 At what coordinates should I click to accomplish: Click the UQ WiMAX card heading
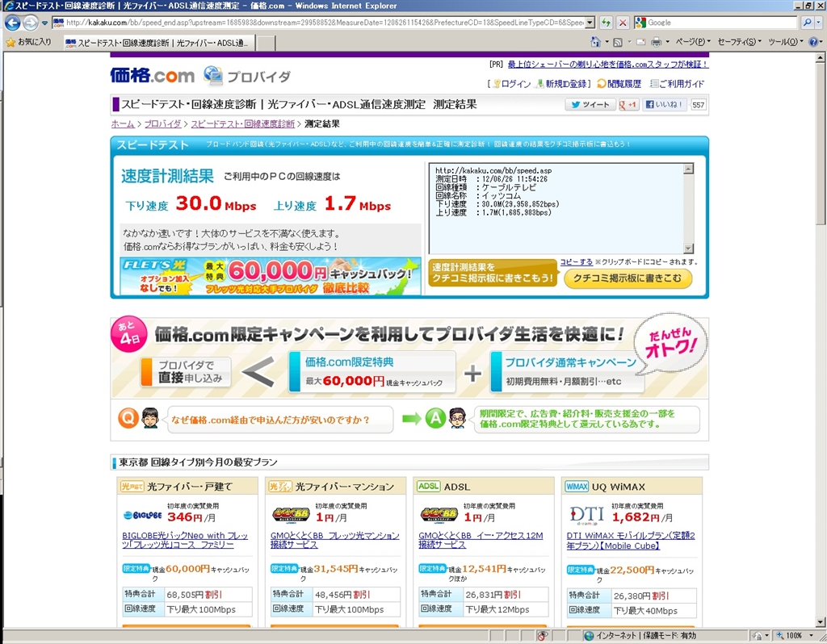pyautogui.click(x=632, y=487)
